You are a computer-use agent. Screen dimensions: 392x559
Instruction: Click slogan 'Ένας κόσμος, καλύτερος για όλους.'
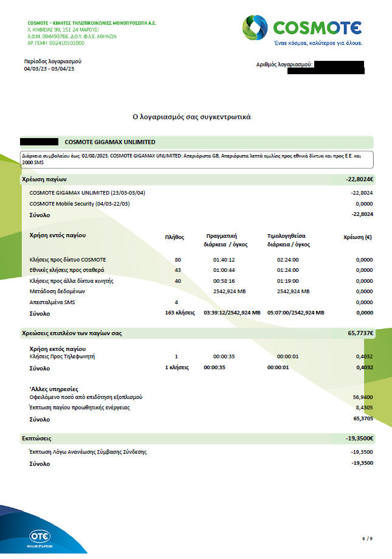(x=318, y=43)
